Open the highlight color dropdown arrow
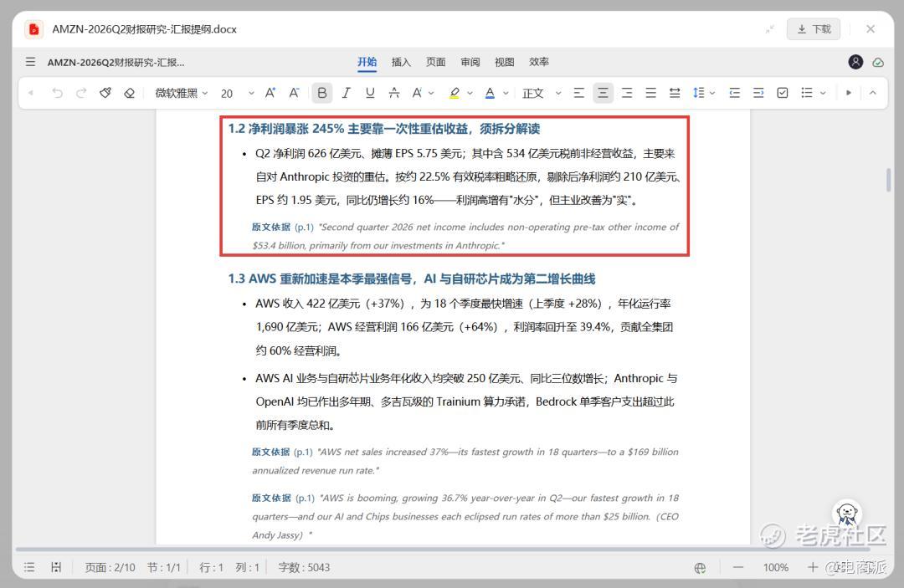This screenshot has height=588, width=904. click(470, 94)
